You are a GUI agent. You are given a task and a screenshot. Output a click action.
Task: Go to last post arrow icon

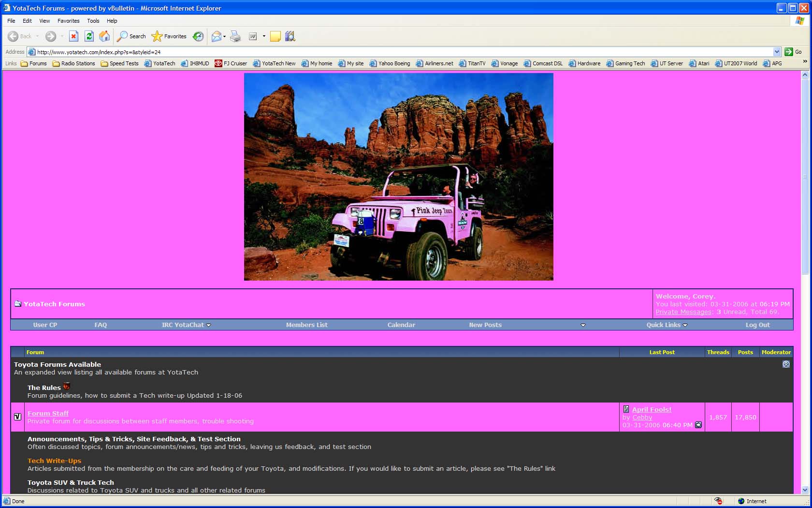click(x=698, y=425)
